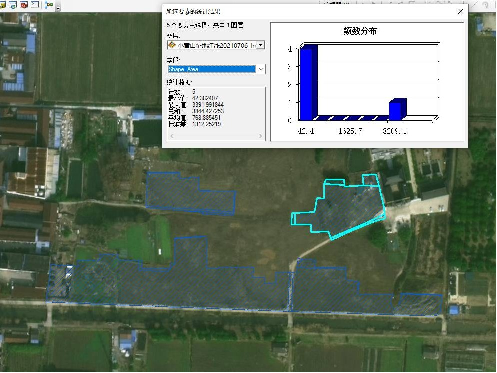497x373 pixels.
Task: Open the toolbar options drop-down arrow
Action: click(58, 8)
